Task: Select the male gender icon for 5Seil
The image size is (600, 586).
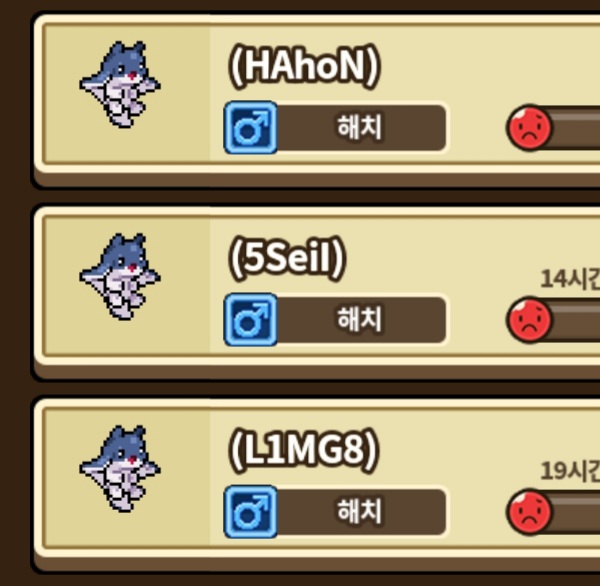Action: [251, 320]
